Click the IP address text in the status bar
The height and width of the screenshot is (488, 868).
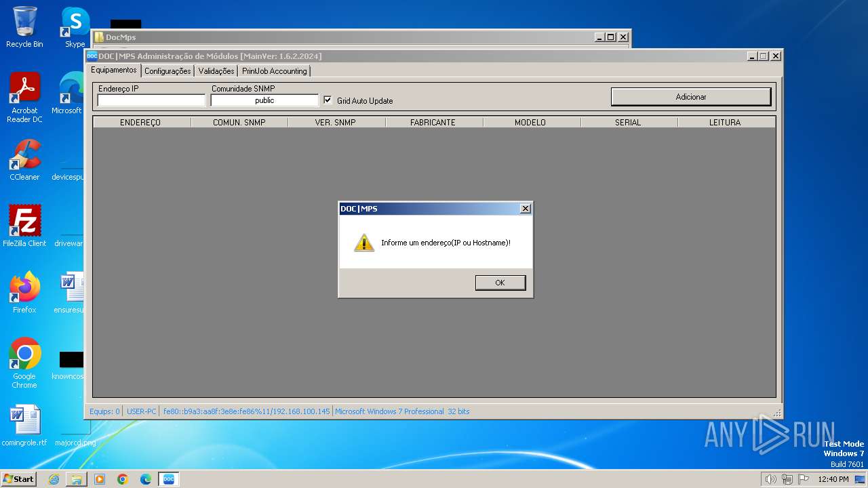coord(246,411)
